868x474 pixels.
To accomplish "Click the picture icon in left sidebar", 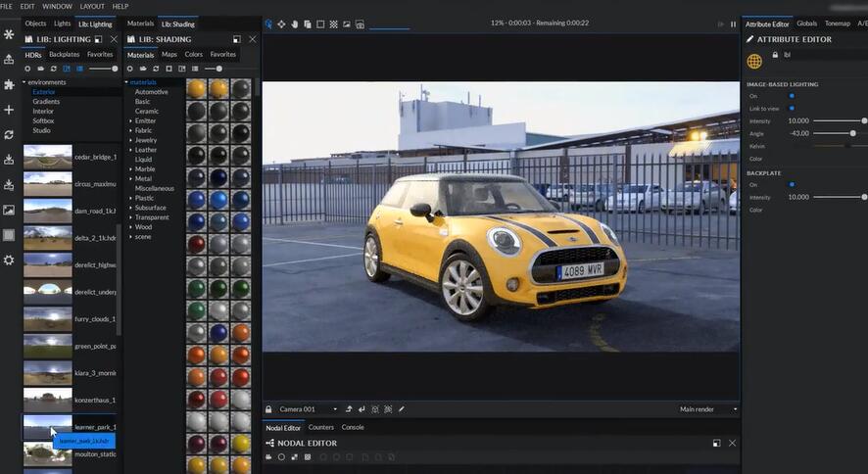I will click(x=9, y=211).
